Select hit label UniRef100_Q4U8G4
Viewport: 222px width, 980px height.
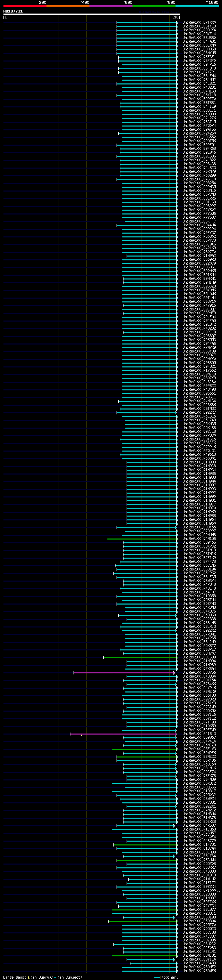click(199, 677)
